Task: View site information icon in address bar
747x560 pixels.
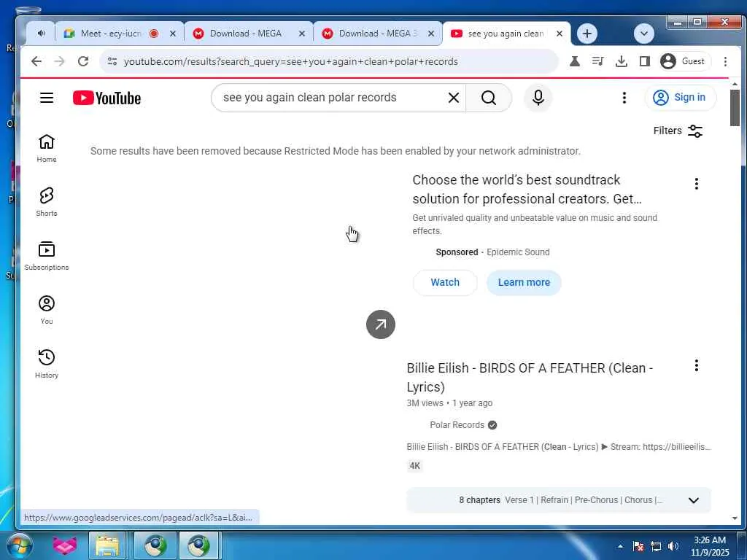Action: pyautogui.click(x=112, y=61)
